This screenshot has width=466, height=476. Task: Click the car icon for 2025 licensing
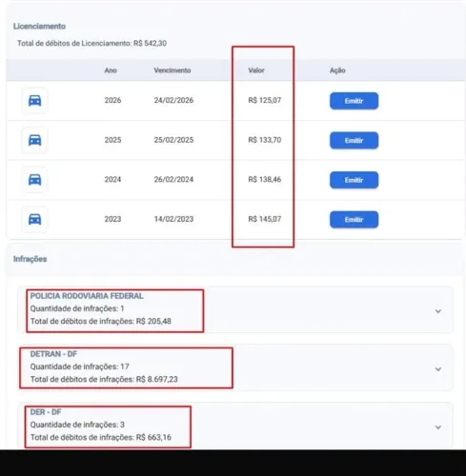(34, 140)
